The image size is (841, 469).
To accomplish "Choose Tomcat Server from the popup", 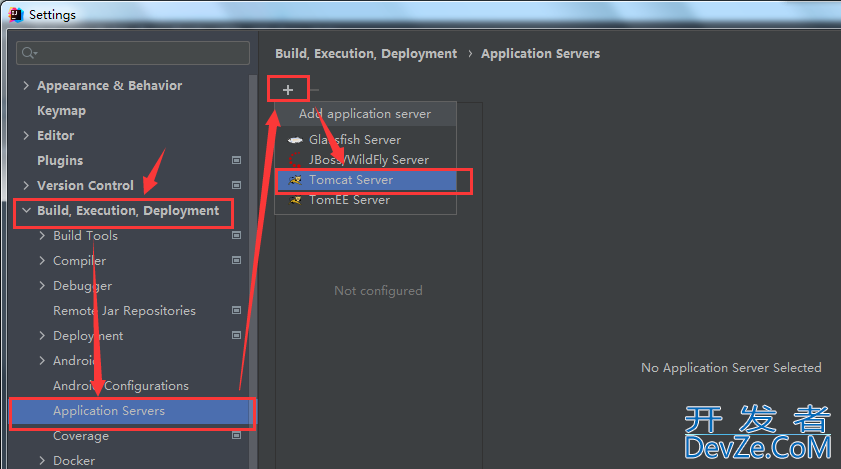I will (366, 180).
